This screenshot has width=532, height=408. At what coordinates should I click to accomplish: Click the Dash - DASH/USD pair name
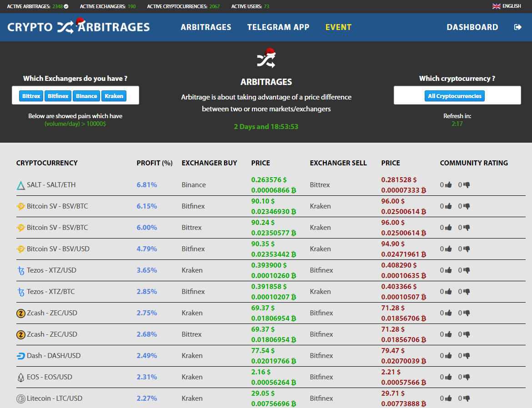click(54, 356)
